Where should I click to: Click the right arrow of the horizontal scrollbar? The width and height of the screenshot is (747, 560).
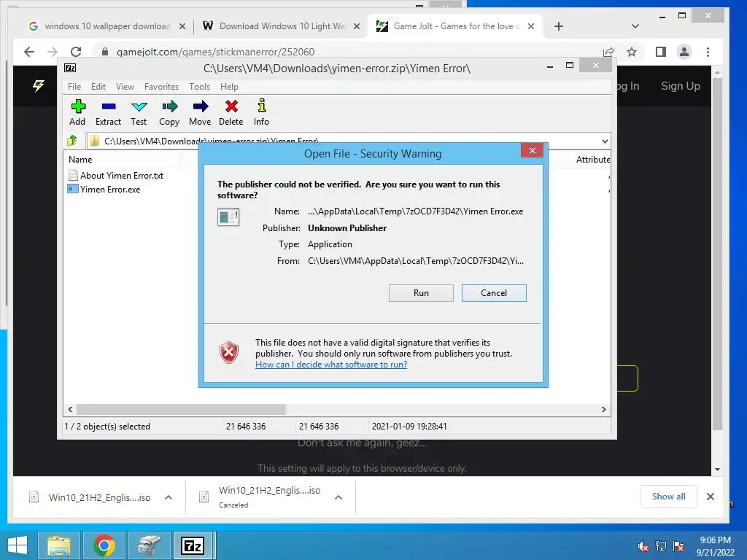coord(603,409)
